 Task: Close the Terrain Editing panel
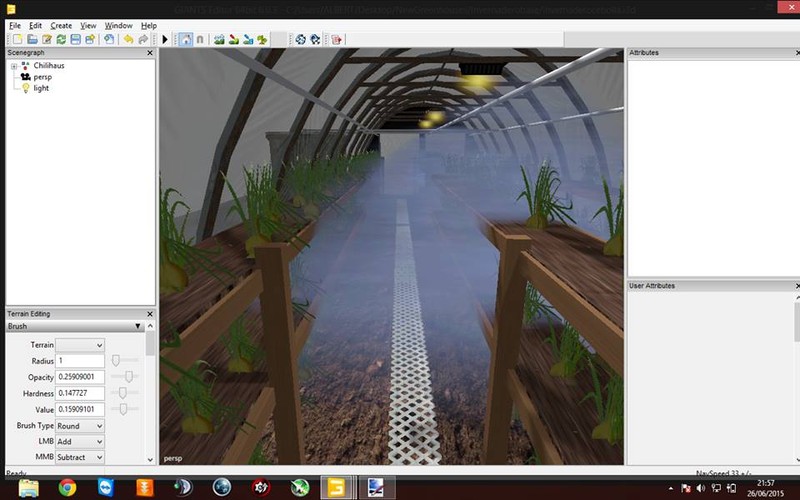coord(150,314)
